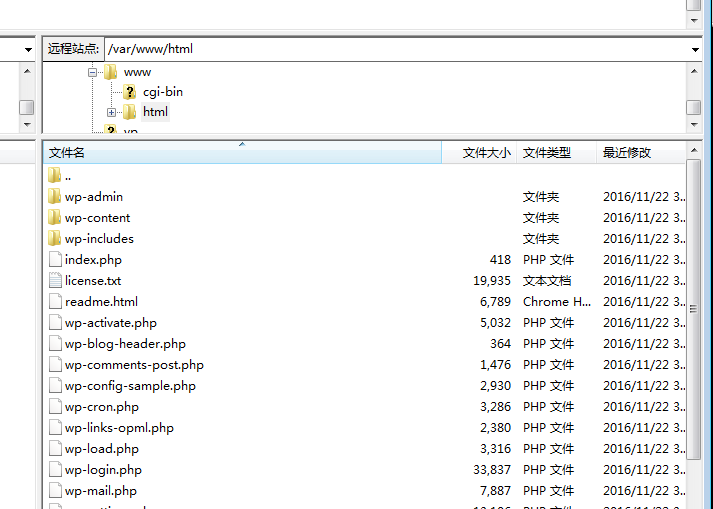The height and width of the screenshot is (509, 713).
Task: Click the file list vertical scrollbar thumb
Action: [x=693, y=309]
